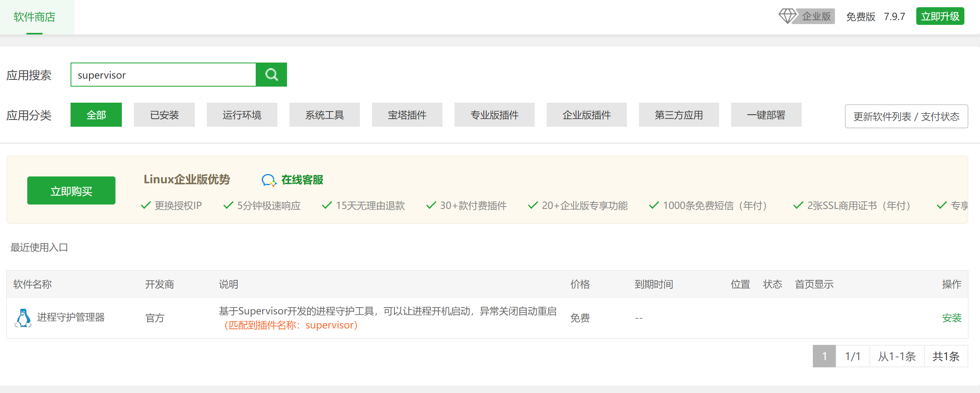Go to page 1 in pagination
The height and width of the screenshot is (393, 980).
click(x=824, y=356)
